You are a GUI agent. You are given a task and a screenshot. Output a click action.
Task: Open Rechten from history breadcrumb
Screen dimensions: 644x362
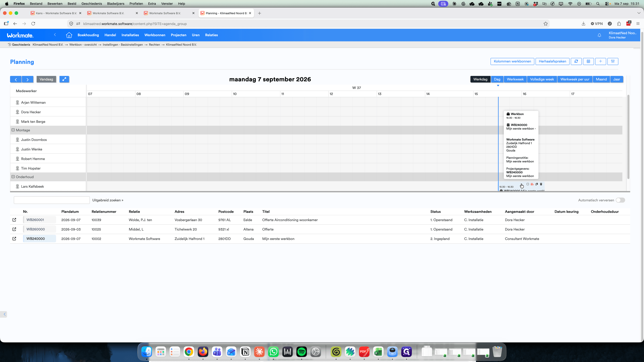(154, 45)
